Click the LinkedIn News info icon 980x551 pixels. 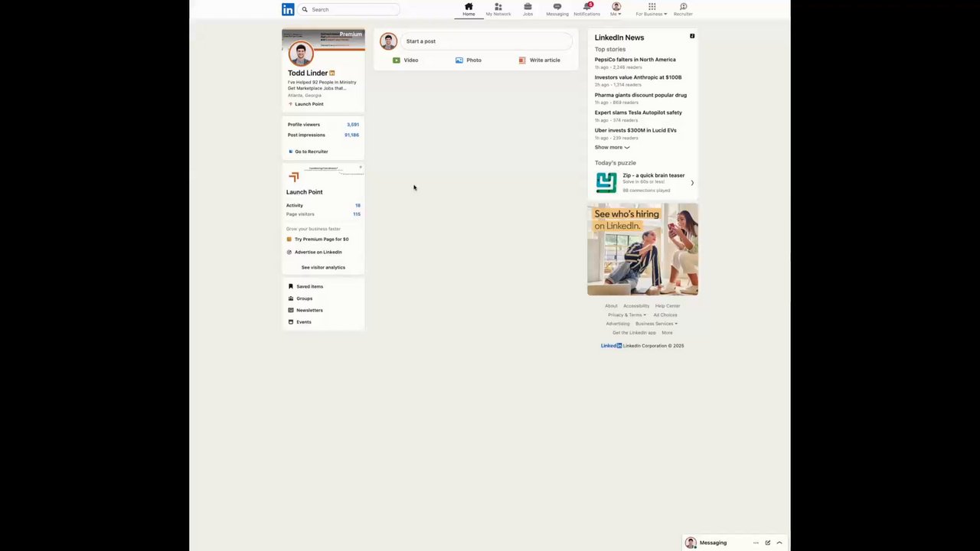[x=692, y=36]
